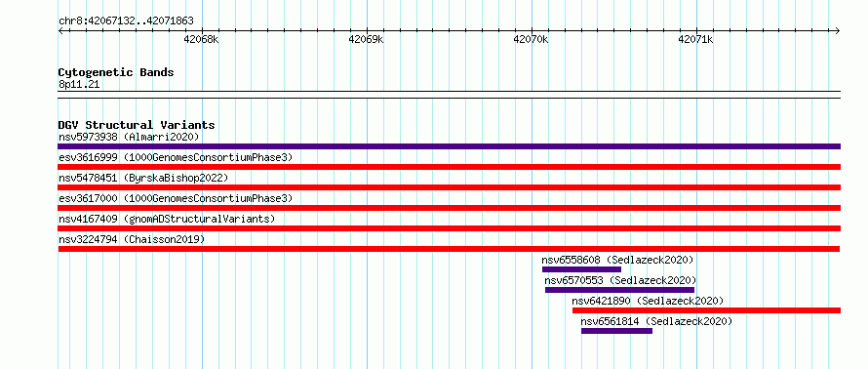Screen dimensions: 868x369
Task: Click the red bar under nsv3224794
Action: tap(449, 249)
